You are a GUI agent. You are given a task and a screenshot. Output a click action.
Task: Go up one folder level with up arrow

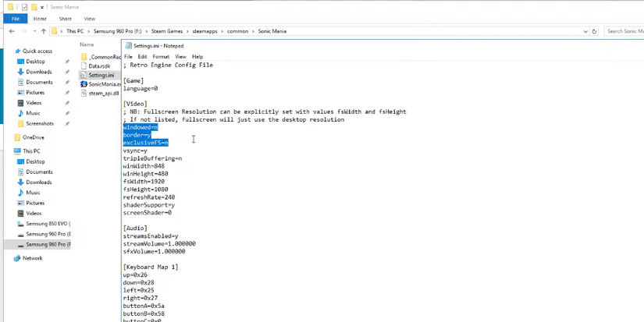(x=44, y=31)
